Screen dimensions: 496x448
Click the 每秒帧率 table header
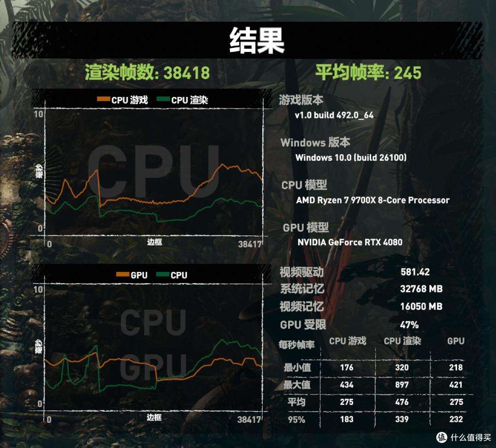pos(296,345)
